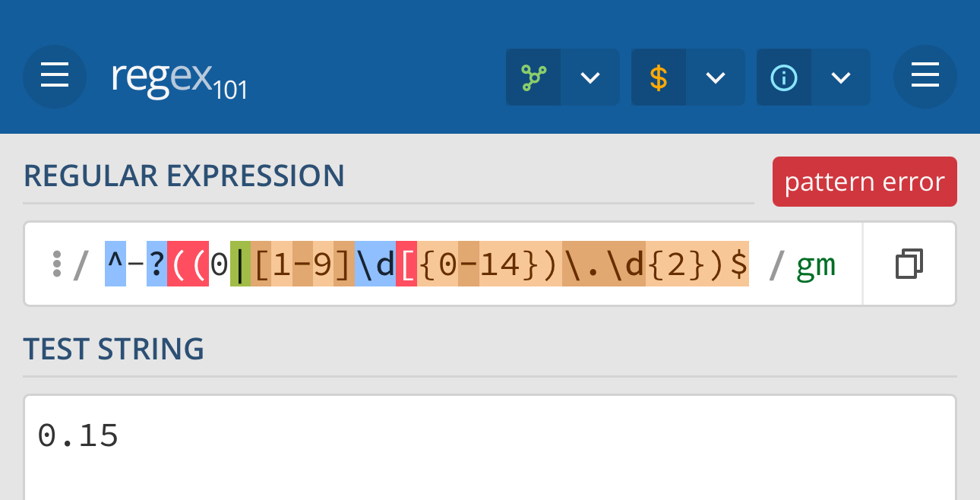Click the orange dollar sign icon

[x=659, y=78]
